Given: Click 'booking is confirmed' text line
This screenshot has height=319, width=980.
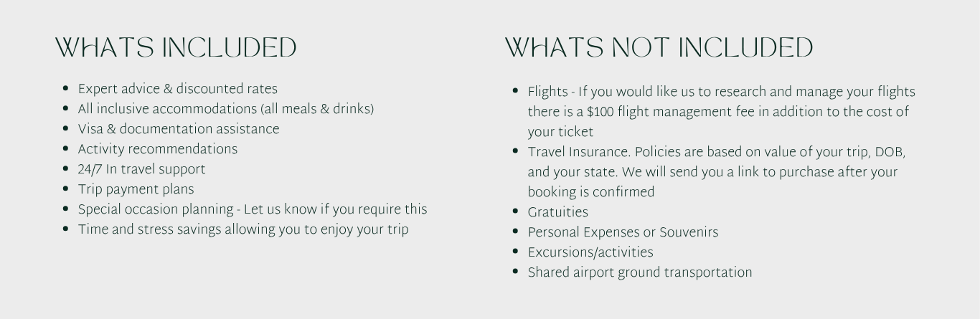Looking at the screenshot, I should pyautogui.click(x=591, y=193).
